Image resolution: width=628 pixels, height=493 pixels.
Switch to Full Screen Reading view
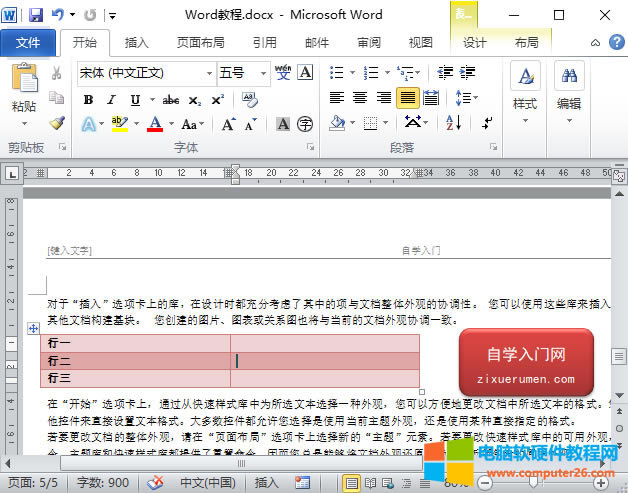pyautogui.click(x=370, y=483)
